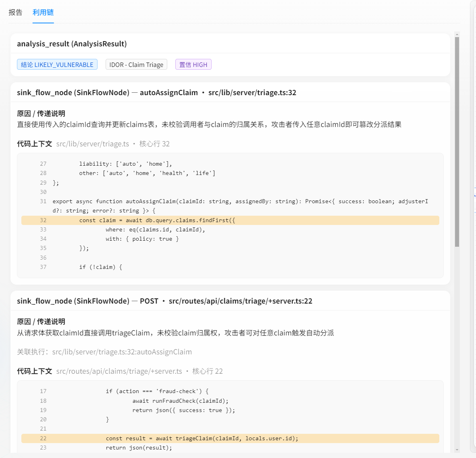Click the second 原因 / 传递说明 description about triageClaim
This screenshot has height=458, width=476.
(175, 333)
